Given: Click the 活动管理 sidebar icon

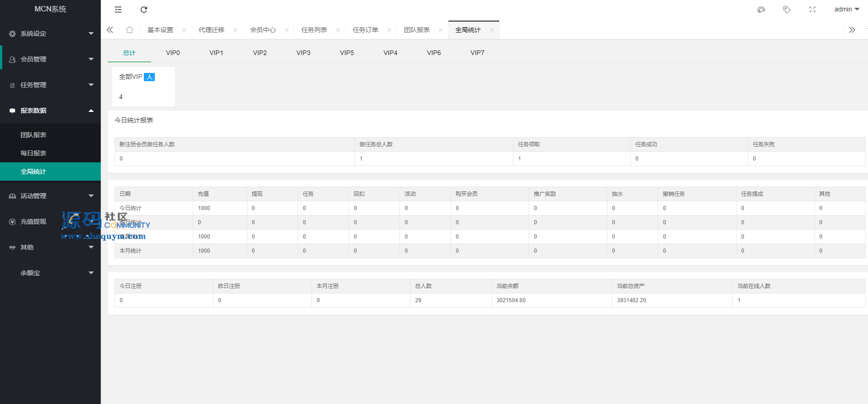Looking at the screenshot, I should click(x=12, y=196).
